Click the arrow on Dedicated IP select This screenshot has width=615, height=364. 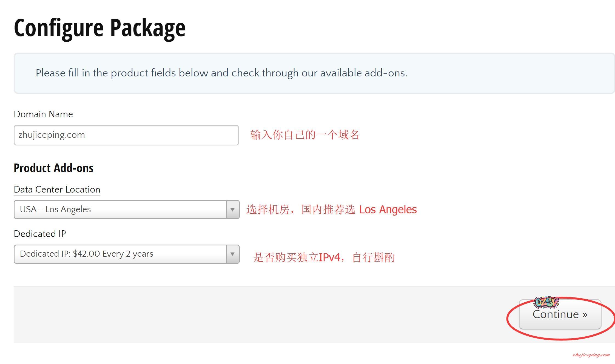click(x=232, y=254)
